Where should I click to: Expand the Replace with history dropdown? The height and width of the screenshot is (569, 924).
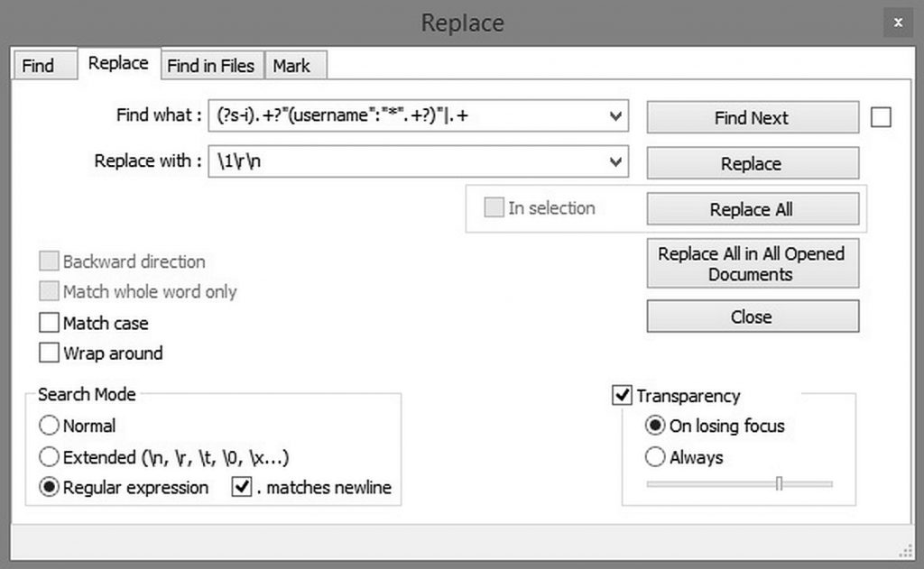pyautogui.click(x=615, y=162)
